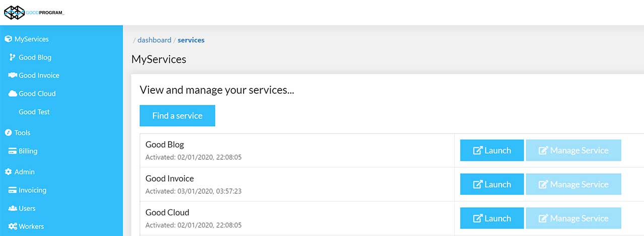
Task: Launch the Good Invoice service
Action: click(492, 184)
